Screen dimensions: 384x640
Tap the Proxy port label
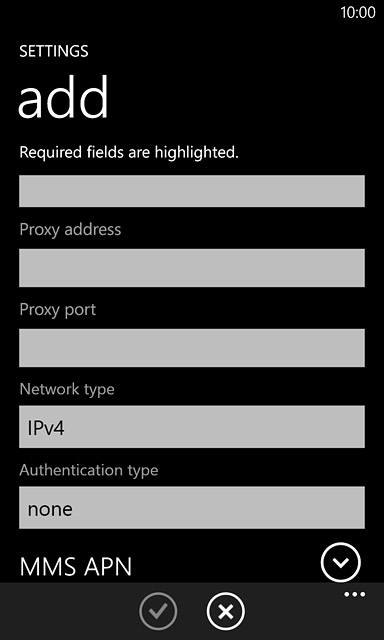click(x=58, y=310)
